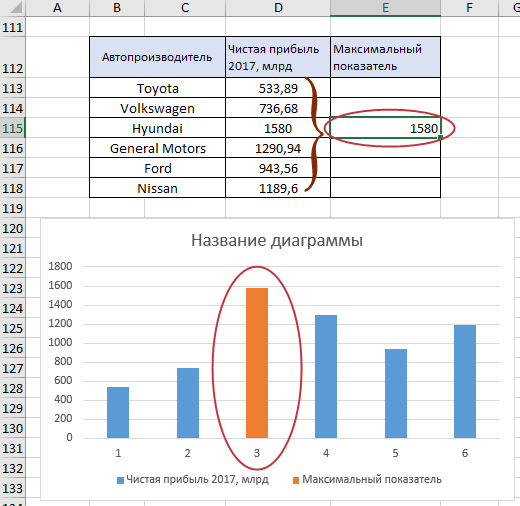
Task: Click the empty cell beside Toyota in column E
Action: [385, 88]
